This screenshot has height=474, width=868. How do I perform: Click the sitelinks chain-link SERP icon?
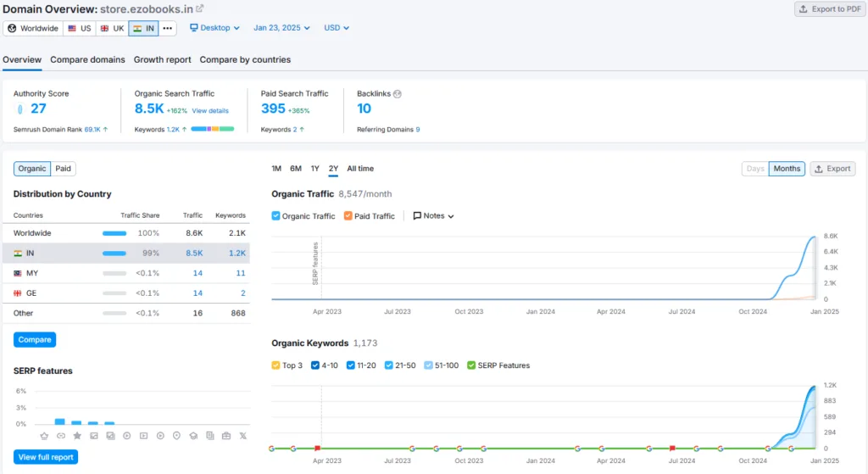(61, 436)
